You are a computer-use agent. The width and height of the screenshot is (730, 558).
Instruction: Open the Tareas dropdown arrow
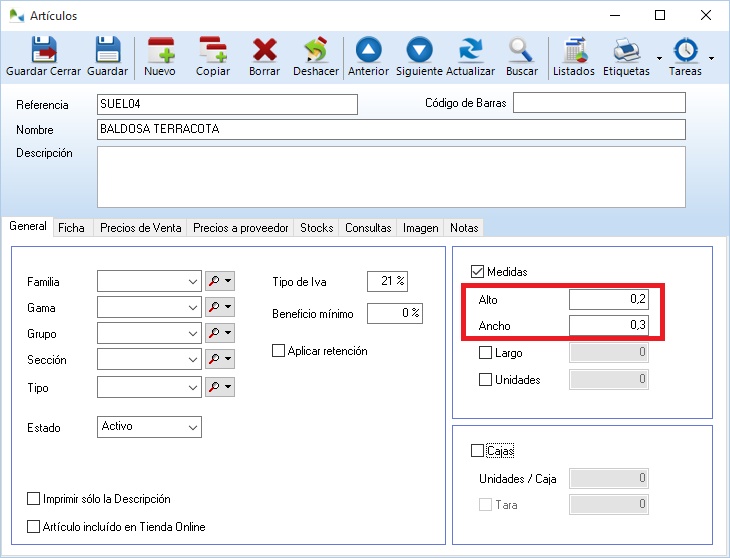711,58
